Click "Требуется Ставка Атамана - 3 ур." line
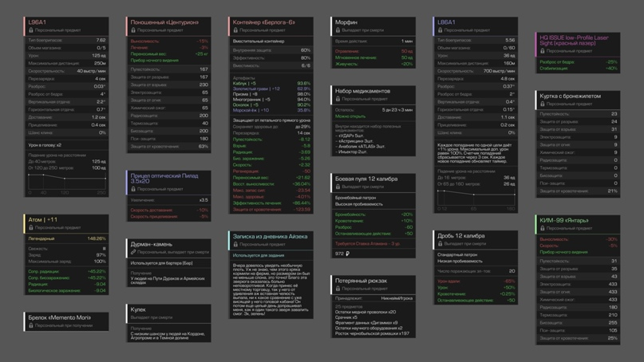The height and width of the screenshot is (362, 644). click(368, 244)
